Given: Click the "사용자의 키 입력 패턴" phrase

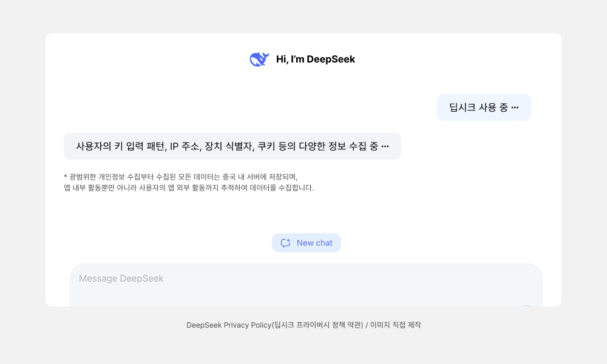Looking at the screenshot, I should 120,146.
